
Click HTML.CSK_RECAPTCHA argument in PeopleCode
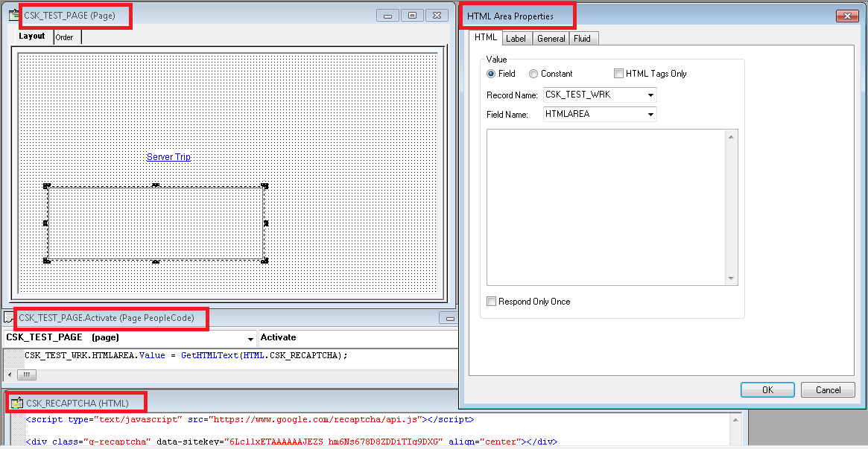click(291, 355)
